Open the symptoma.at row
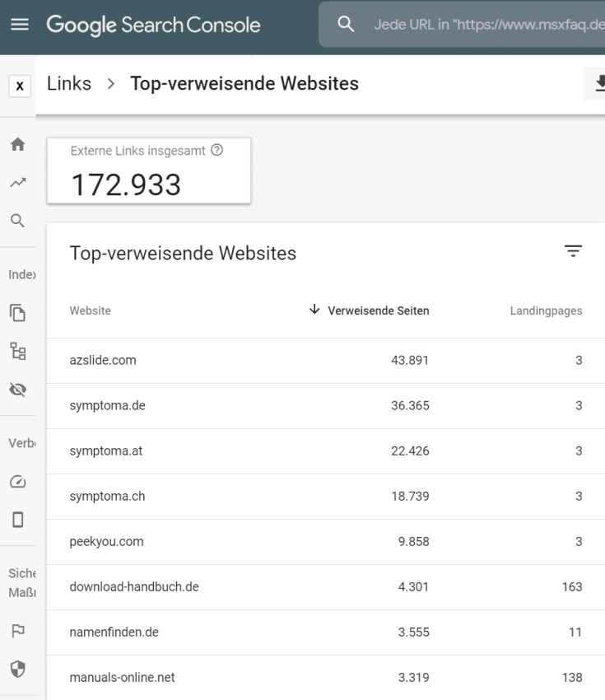The image size is (605, 700). point(326,451)
